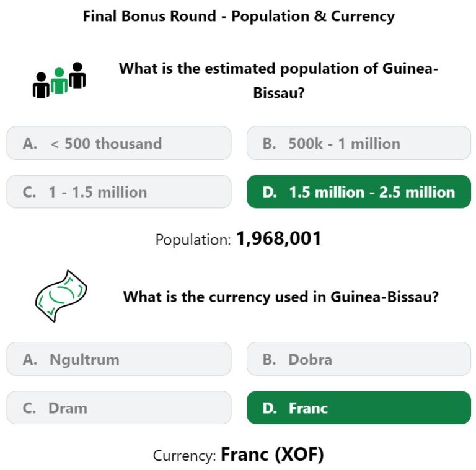This screenshot has height=470, width=476.
Task: Click the currency used in Guinea-Bissau question
Action: tap(281, 297)
